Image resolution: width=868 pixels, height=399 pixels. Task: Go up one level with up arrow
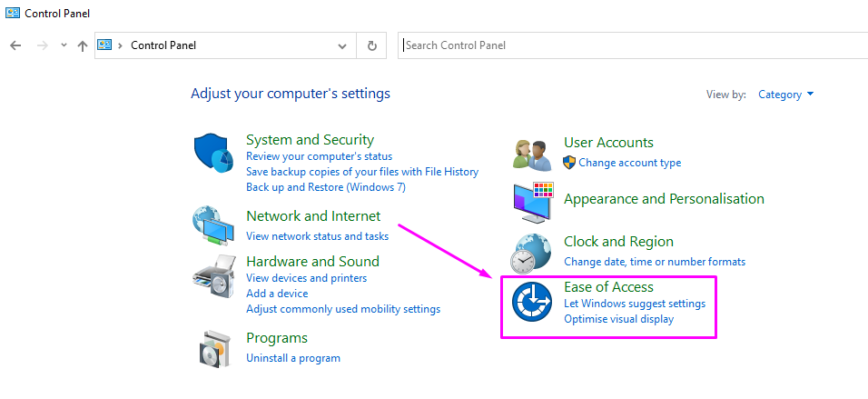pos(83,45)
